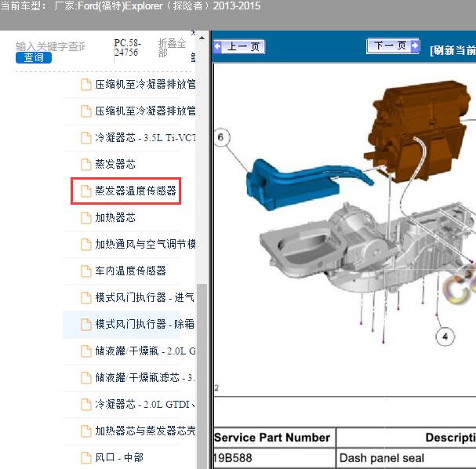The image size is (476, 469).
Task: Click document icon beside 加热器芯与蒸发器芯壳
Action: tap(86, 431)
